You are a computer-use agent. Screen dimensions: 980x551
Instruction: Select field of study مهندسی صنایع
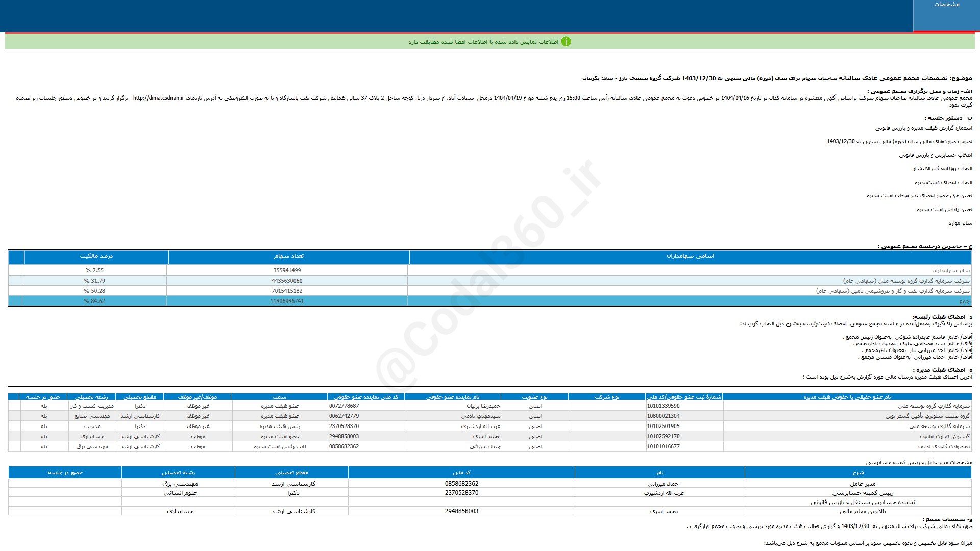click(92, 416)
